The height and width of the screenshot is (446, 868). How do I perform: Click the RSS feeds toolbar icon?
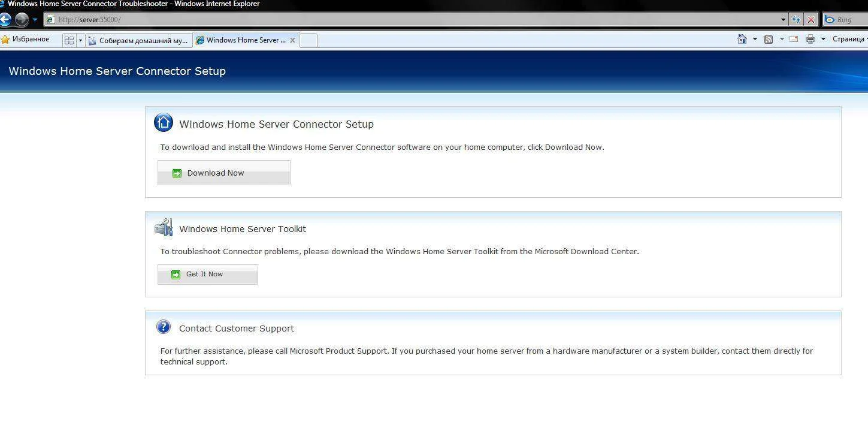(x=769, y=39)
